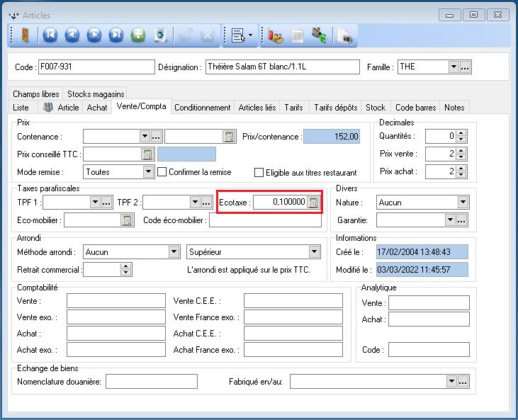Viewport: 518px width, 420px height.
Task: Open the Nature dropdown under Divers
Action: coord(463,202)
